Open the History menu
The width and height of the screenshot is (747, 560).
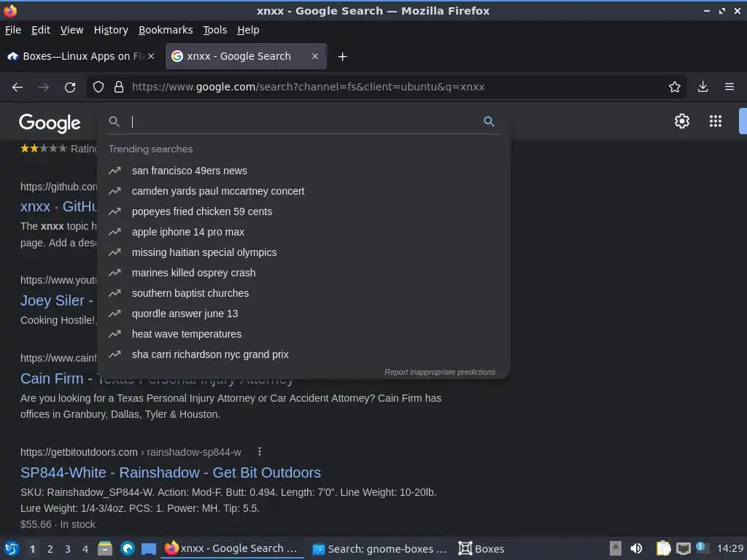(111, 30)
